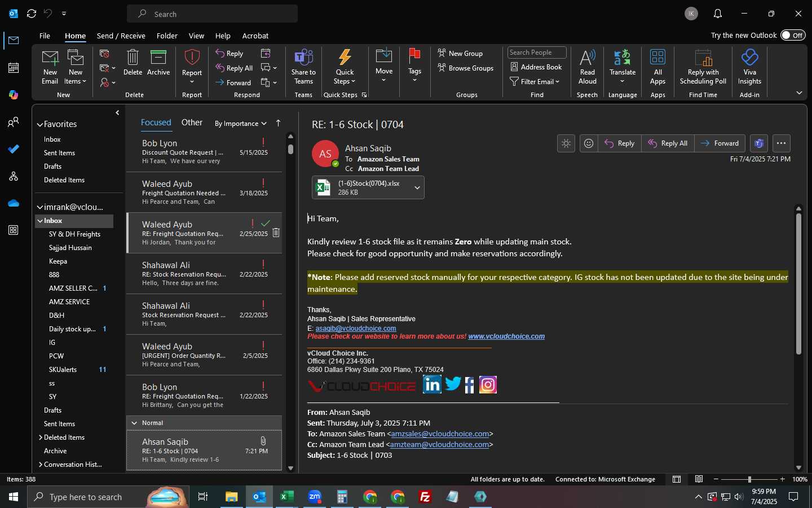The width and height of the screenshot is (812, 508).
Task: Open the Quick Steps lightning menu
Action: (x=345, y=67)
